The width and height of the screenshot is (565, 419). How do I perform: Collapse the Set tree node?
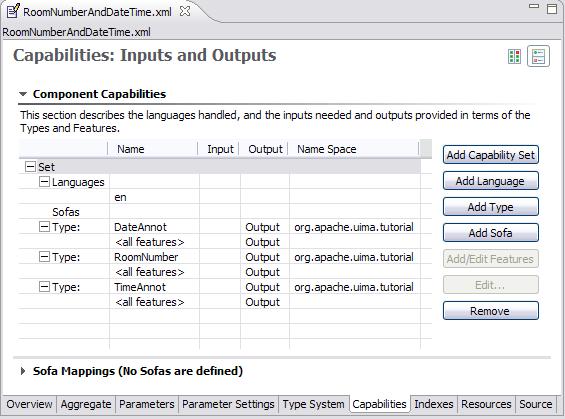tap(30, 167)
